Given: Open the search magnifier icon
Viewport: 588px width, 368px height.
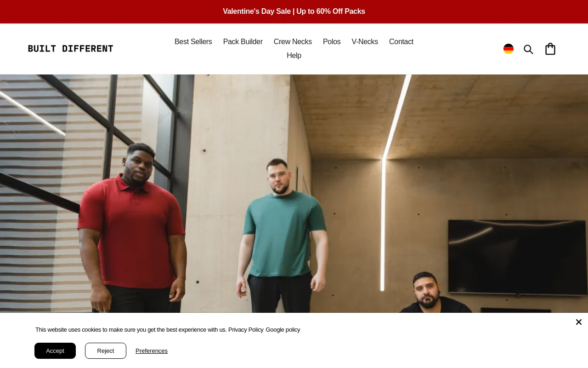Looking at the screenshot, I should (528, 49).
